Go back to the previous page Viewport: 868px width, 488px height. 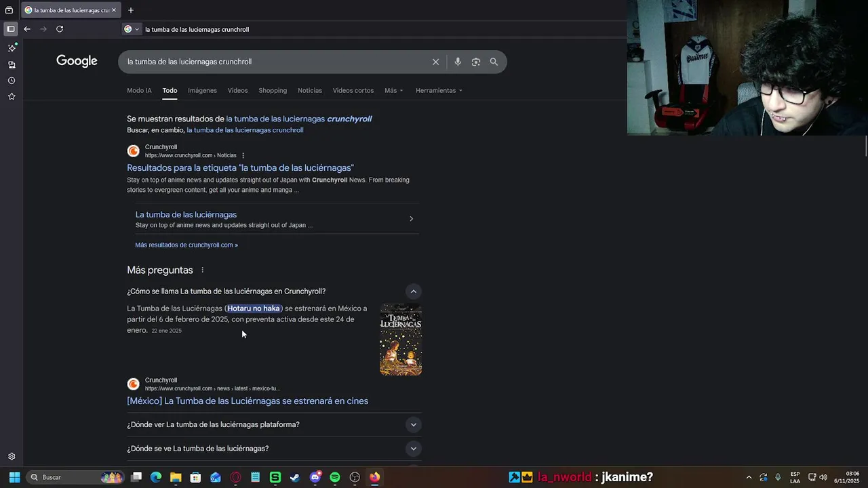(27, 29)
